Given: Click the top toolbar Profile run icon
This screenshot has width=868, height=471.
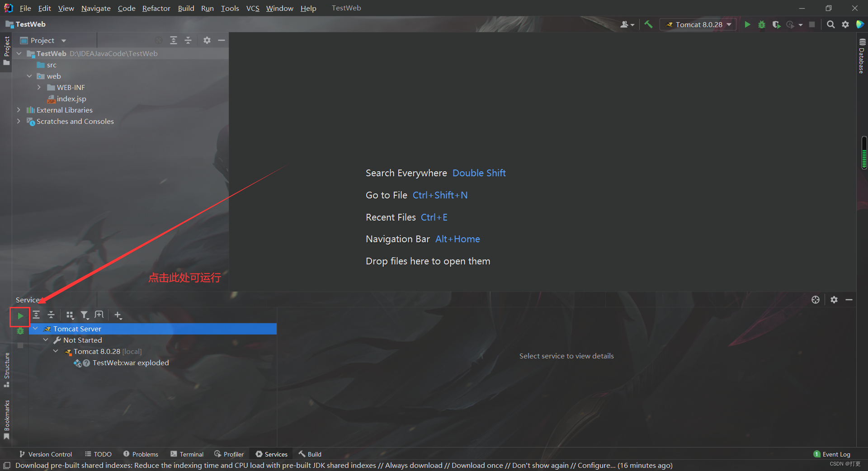Looking at the screenshot, I should click(790, 24).
